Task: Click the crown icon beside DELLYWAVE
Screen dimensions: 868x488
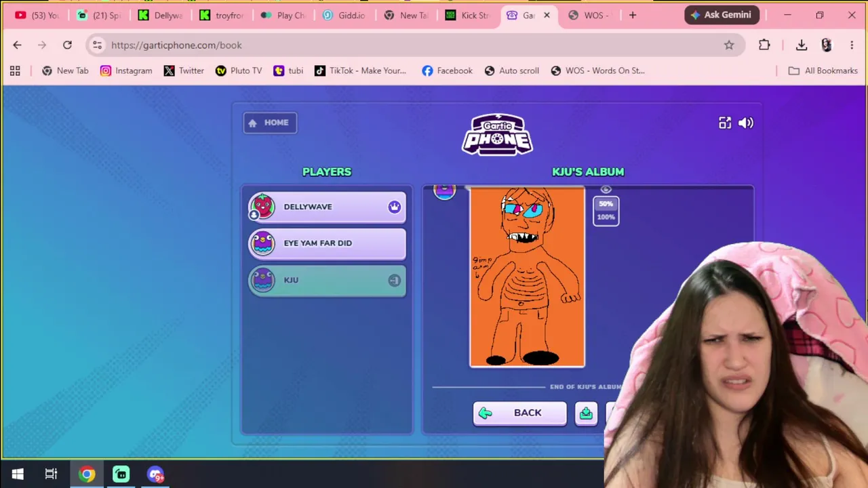Action: click(395, 207)
